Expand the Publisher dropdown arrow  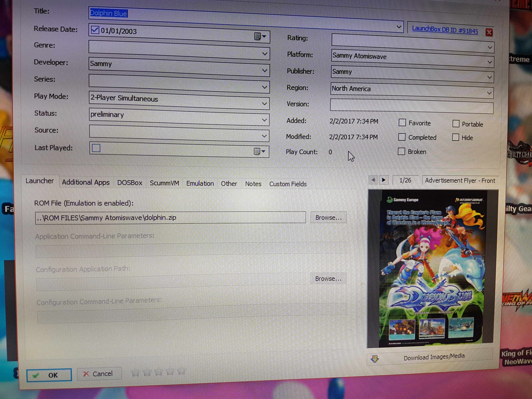489,77
